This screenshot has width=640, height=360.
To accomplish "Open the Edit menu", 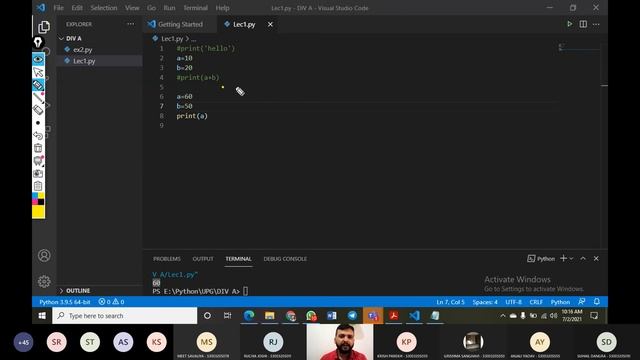I will pyautogui.click(x=77, y=8).
